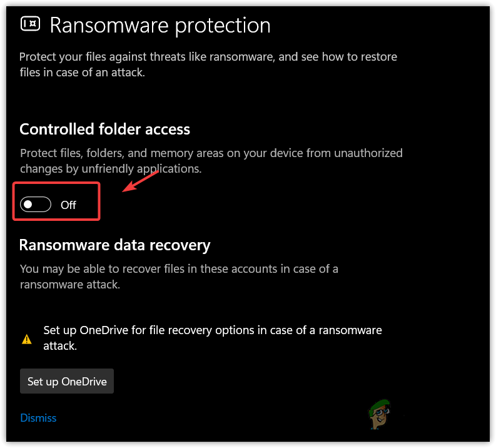Click the 'ransomware attack.' line under data recovery
Image resolution: width=496 pixels, height=448 pixels.
click(69, 283)
